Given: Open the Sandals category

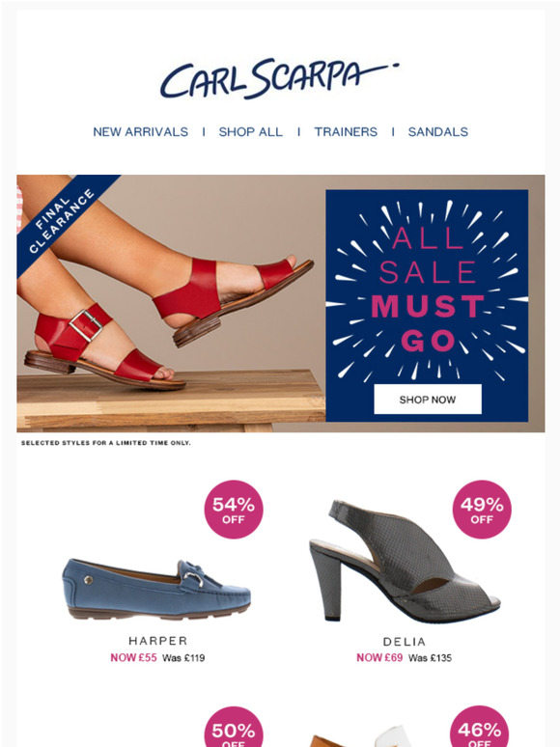Looking at the screenshot, I should coord(438,132).
